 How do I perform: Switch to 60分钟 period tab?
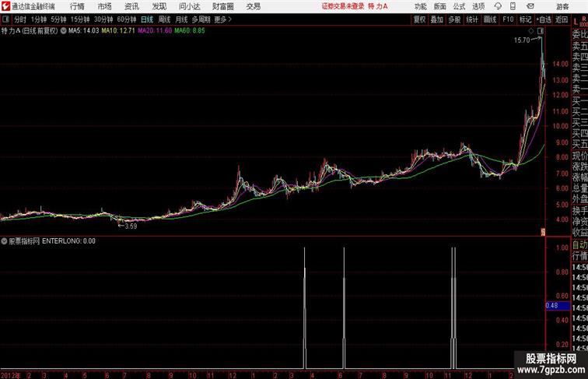(127, 19)
